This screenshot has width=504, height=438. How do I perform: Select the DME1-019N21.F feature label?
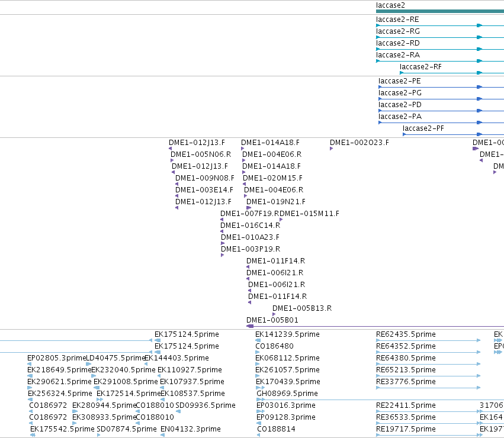276,202
